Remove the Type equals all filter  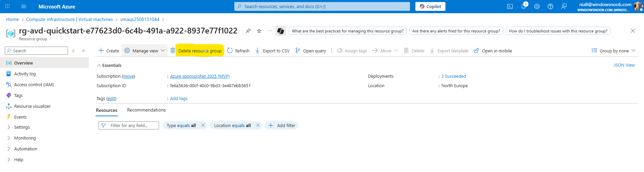click(203, 125)
